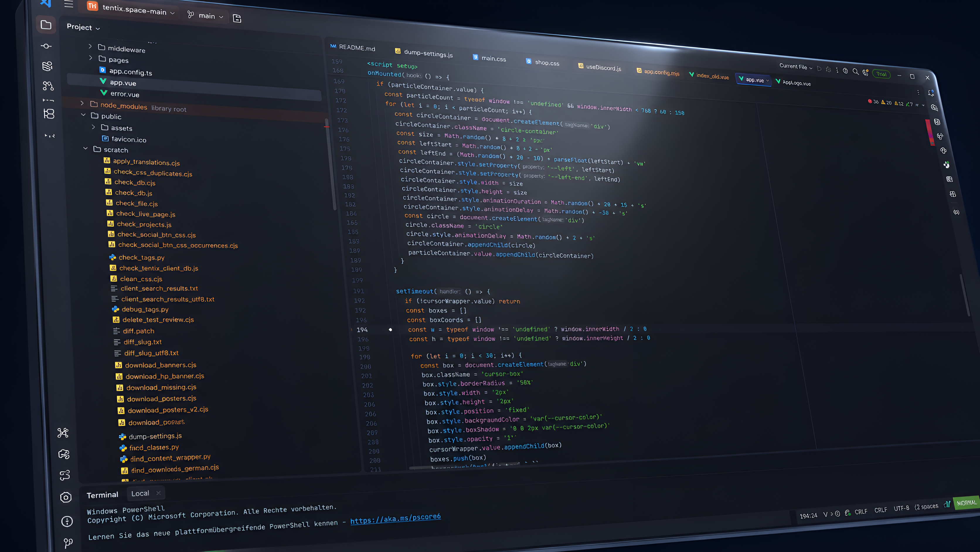The height and width of the screenshot is (552, 980).
Task: Switch to the README.md tab
Action: (353, 47)
